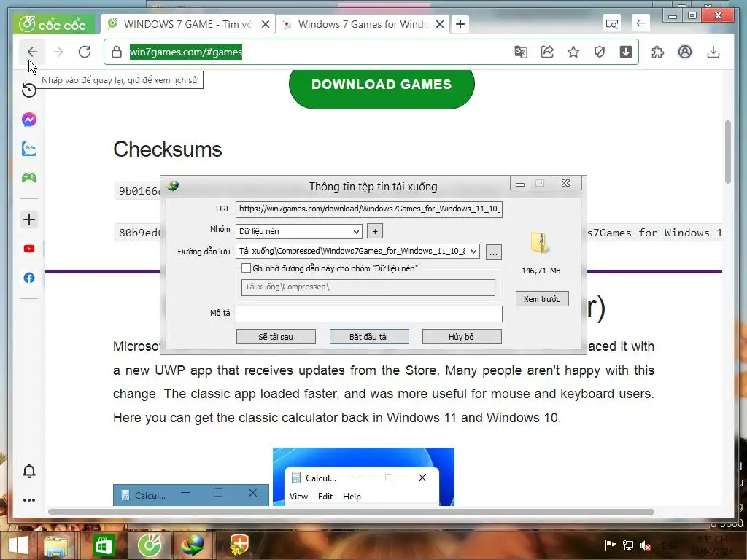Click the Action Center flag tray icon
Screen dimensions: 747x560
click(x=610, y=545)
